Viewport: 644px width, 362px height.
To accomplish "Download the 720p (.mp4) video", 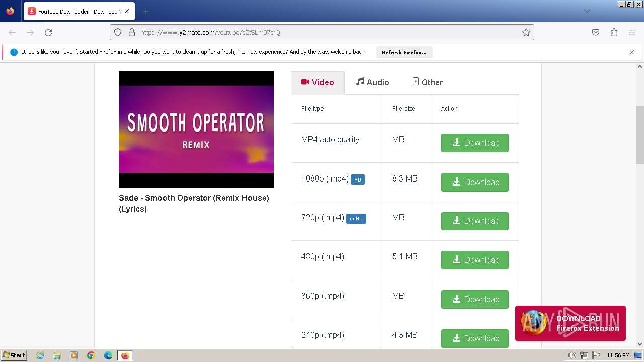I will [475, 221].
